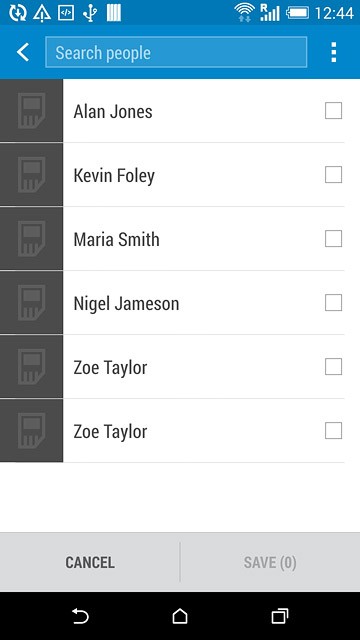Tap Alan Jones's SIM card contact icon

31,111
